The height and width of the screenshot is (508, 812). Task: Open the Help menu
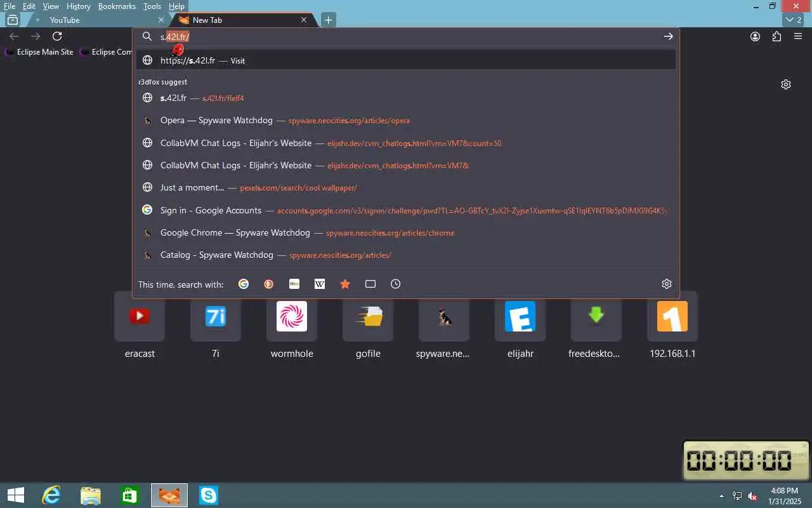(x=176, y=6)
